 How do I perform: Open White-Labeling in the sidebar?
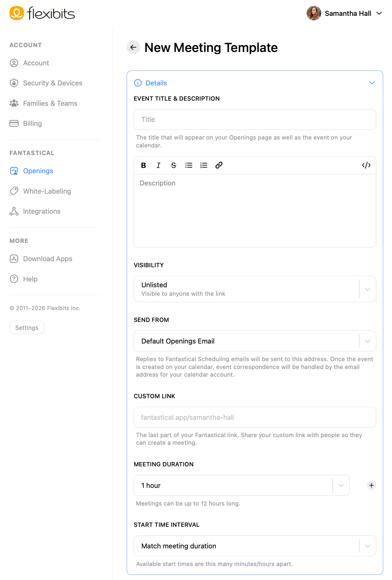coord(40,191)
